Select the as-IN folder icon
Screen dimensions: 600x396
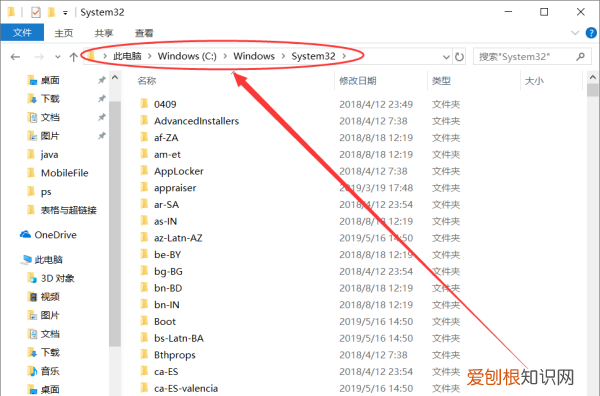point(144,221)
